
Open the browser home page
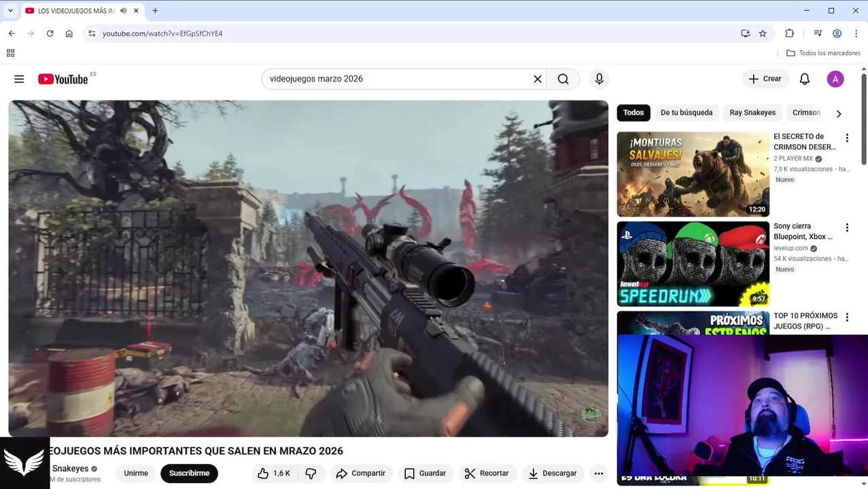pyautogui.click(x=69, y=33)
